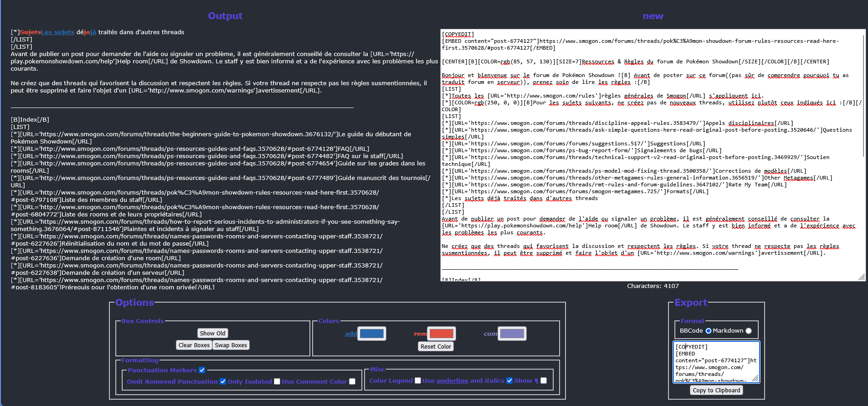The height and width of the screenshot is (406, 868).
Task: Swap the boxes with Swap Boxes
Action: (x=231, y=345)
